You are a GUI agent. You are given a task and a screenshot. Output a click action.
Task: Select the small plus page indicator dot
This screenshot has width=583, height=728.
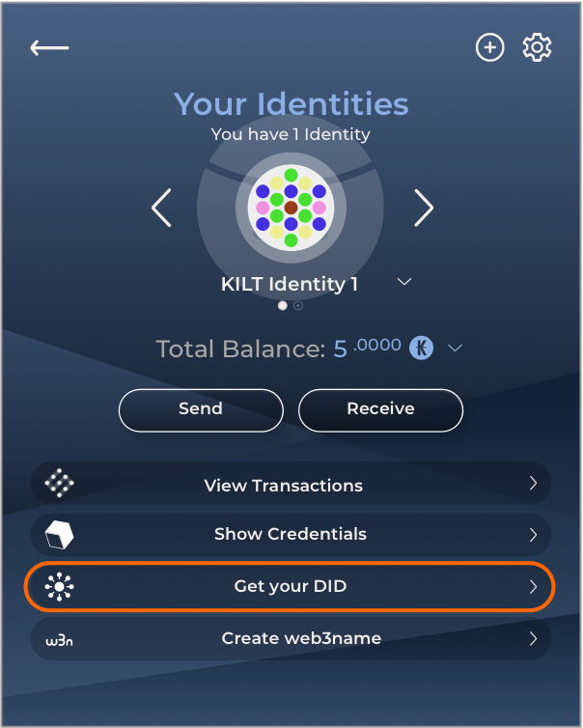click(x=298, y=305)
